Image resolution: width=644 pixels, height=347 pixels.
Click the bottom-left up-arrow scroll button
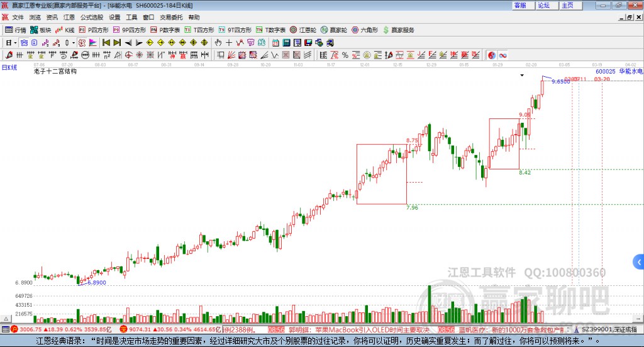click(x=6, y=319)
